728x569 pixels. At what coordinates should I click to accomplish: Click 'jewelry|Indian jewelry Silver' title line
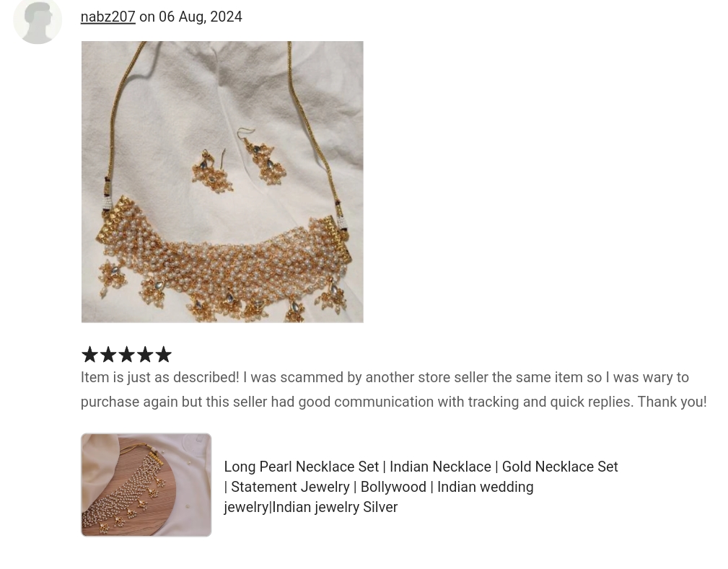point(310,507)
